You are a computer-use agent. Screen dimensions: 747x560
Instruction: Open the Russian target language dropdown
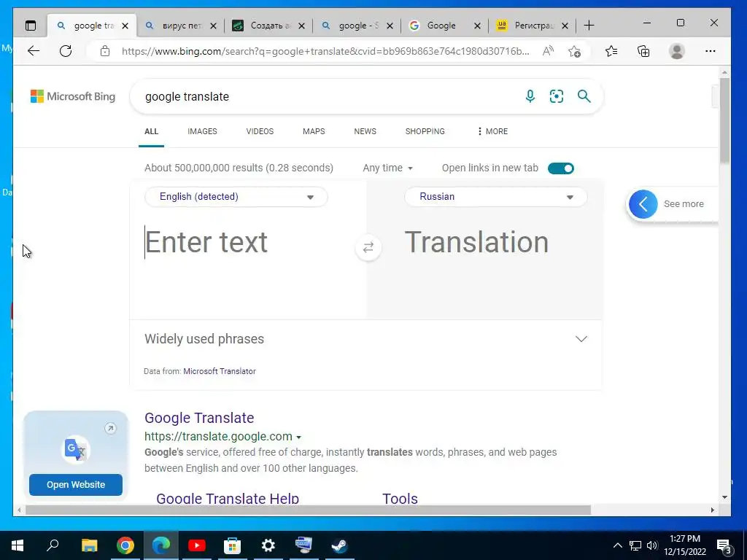pos(495,197)
